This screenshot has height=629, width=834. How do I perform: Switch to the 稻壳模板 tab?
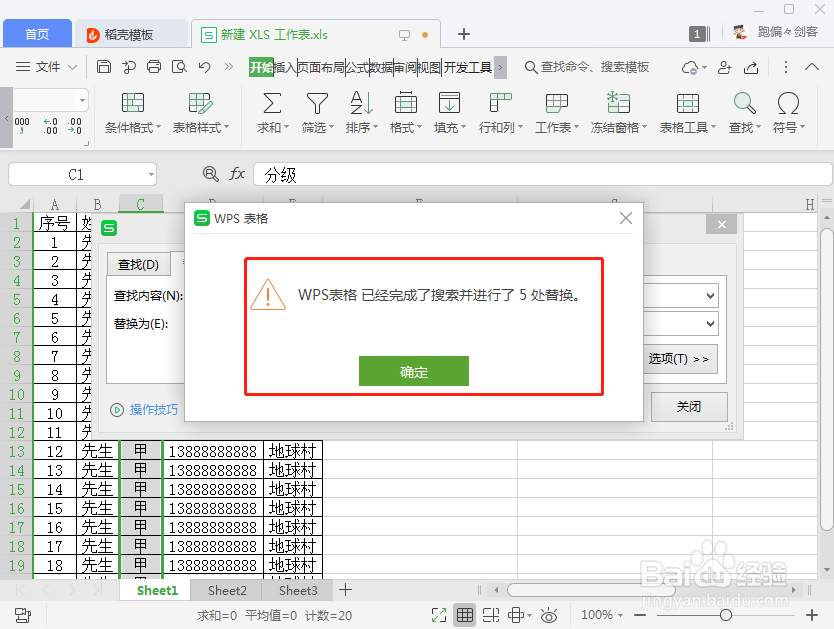pyautogui.click(x=131, y=35)
